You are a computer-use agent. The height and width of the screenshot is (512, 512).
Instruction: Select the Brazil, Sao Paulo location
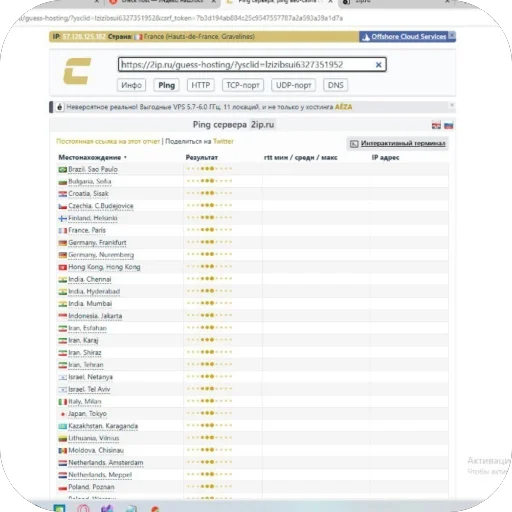[93, 169]
